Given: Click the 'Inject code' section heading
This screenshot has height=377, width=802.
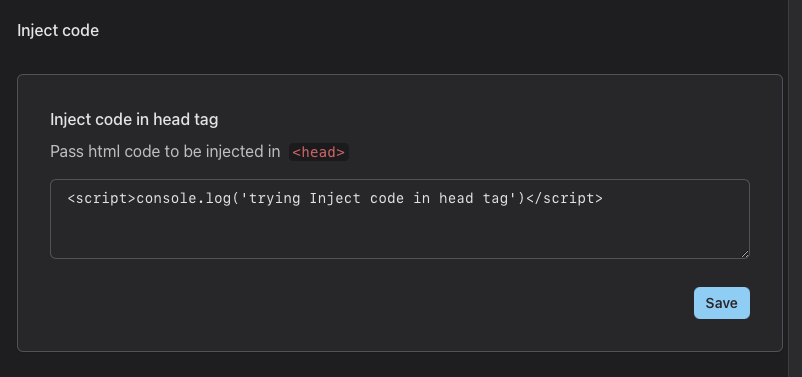Looking at the screenshot, I should point(58,31).
